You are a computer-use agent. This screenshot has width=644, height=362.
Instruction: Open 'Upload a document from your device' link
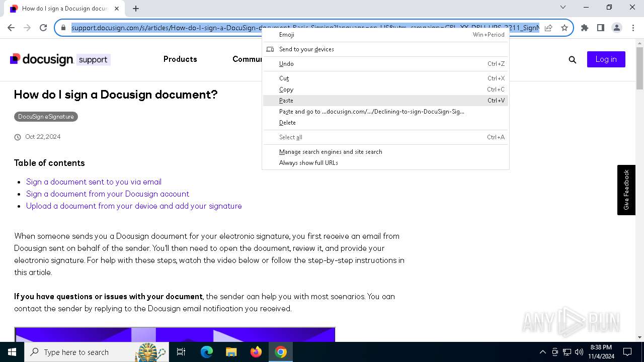134,206
